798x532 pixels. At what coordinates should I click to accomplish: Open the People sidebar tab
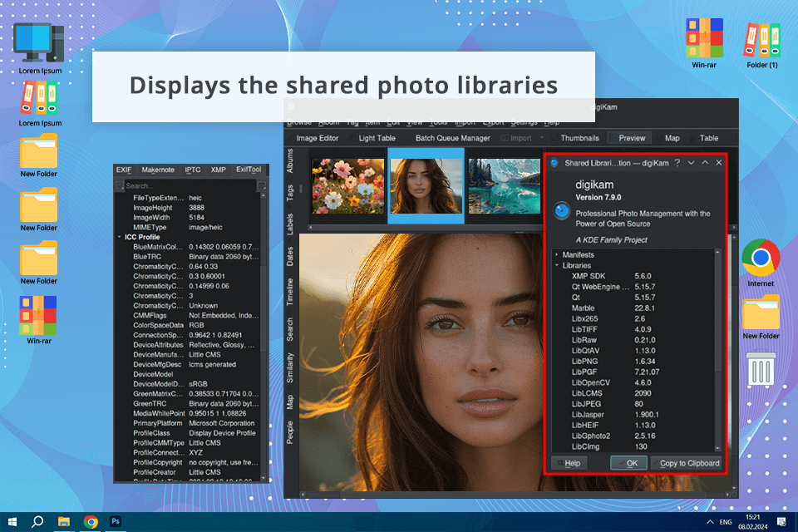click(x=290, y=432)
